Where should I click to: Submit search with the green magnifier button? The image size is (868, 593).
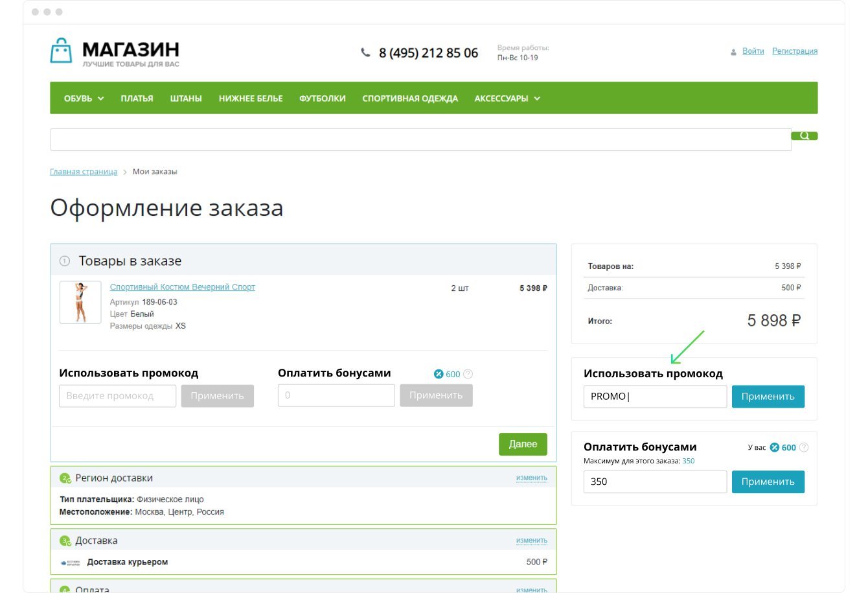tap(805, 135)
